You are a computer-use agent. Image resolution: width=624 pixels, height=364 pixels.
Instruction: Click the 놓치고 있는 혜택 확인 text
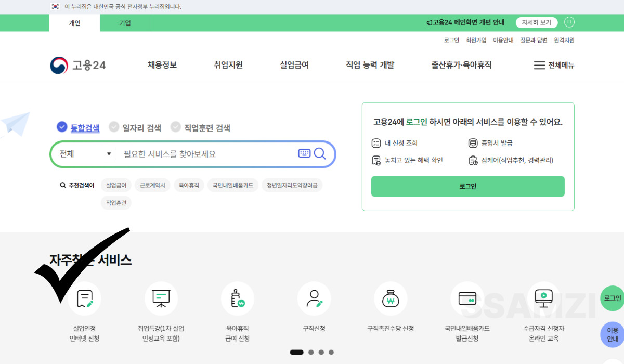tap(414, 160)
